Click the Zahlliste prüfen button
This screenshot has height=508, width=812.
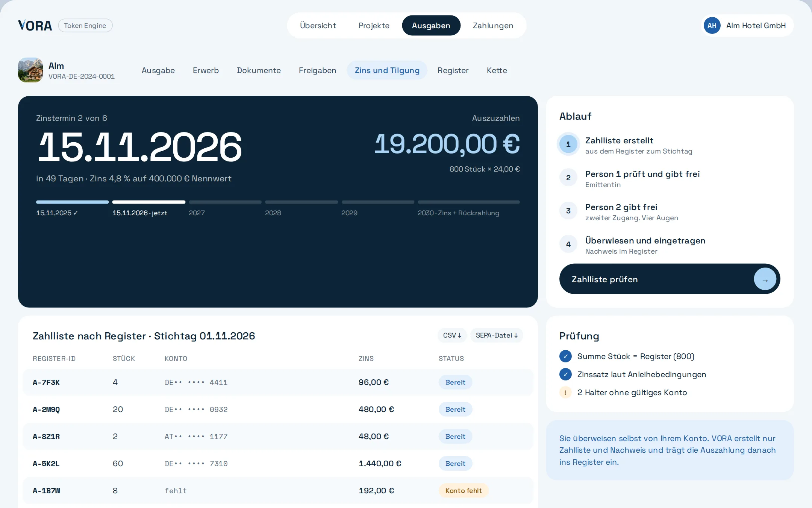670,279
